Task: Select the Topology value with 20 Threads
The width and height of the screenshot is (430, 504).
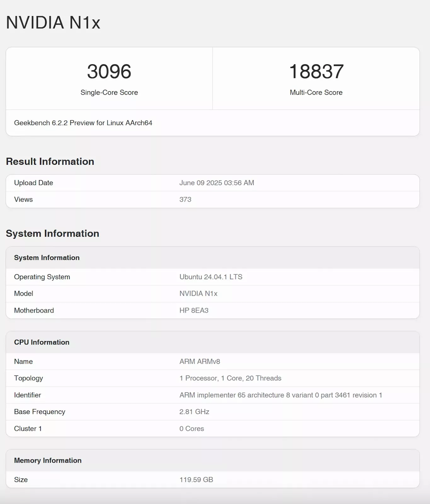Action: pyautogui.click(x=230, y=378)
